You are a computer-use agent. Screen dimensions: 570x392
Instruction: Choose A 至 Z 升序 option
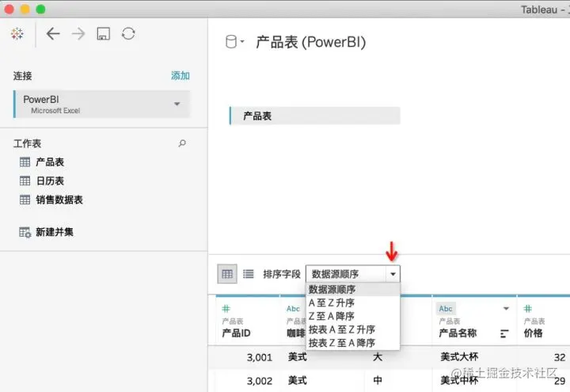pyautogui.click(x=353, y=303)
